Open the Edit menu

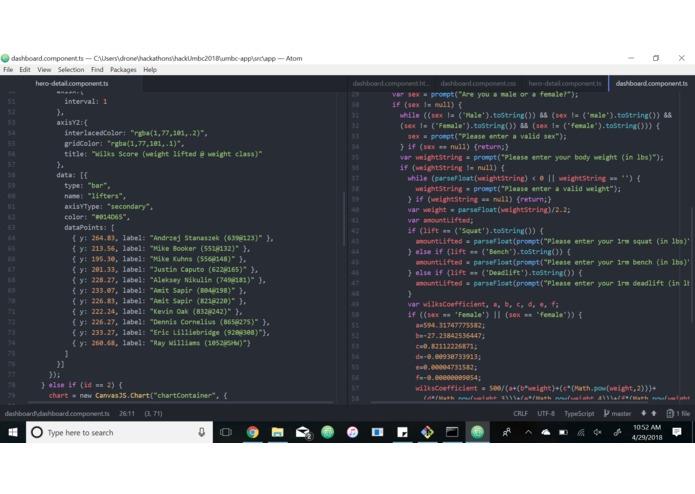[x=25, y=70]
